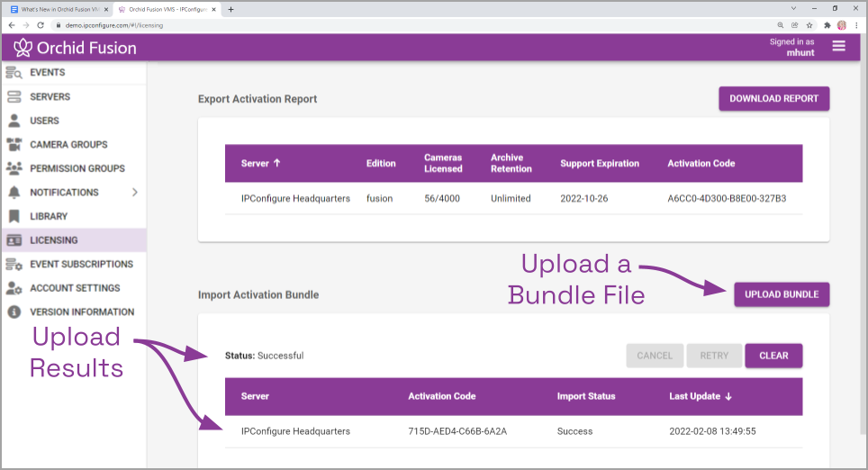Switch to What's New in Orchid Fusion tab
The height and width of the screenshot is (470, 868).
[x=59, y=9]
